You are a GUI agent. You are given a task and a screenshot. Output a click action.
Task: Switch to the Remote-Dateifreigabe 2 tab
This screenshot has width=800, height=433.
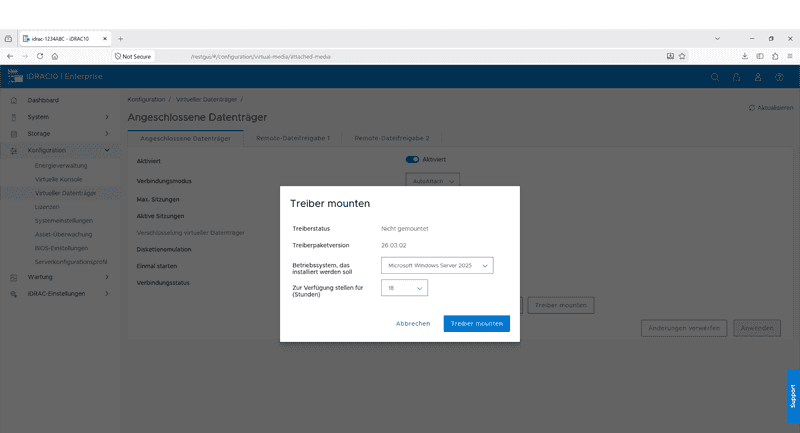coord(392,138)
